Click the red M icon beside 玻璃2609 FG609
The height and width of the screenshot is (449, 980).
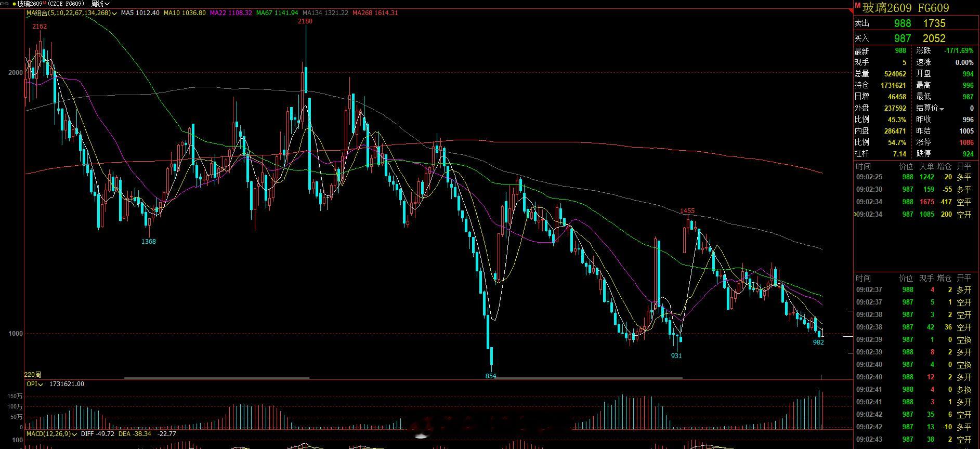[857, 6]
